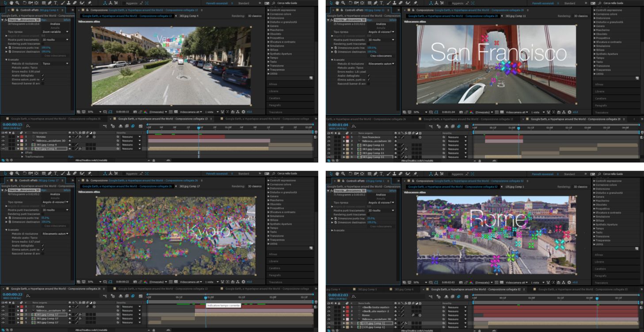The width and height of the screenshot is (644, 332).
Task: Toggle visibility of the Rome text layer
Action: tap(328, 315)
